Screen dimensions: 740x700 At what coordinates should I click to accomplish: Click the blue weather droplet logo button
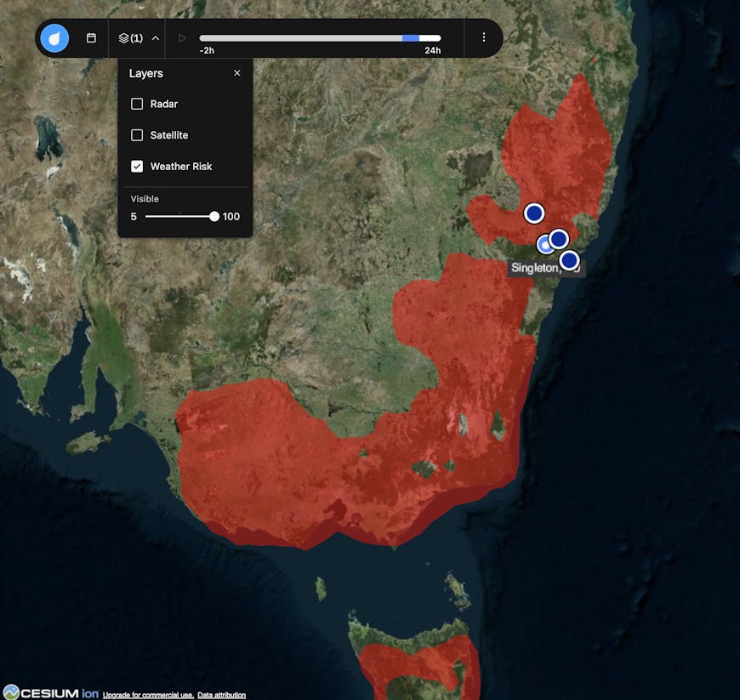pyautogui.click(x=54, y=38)
